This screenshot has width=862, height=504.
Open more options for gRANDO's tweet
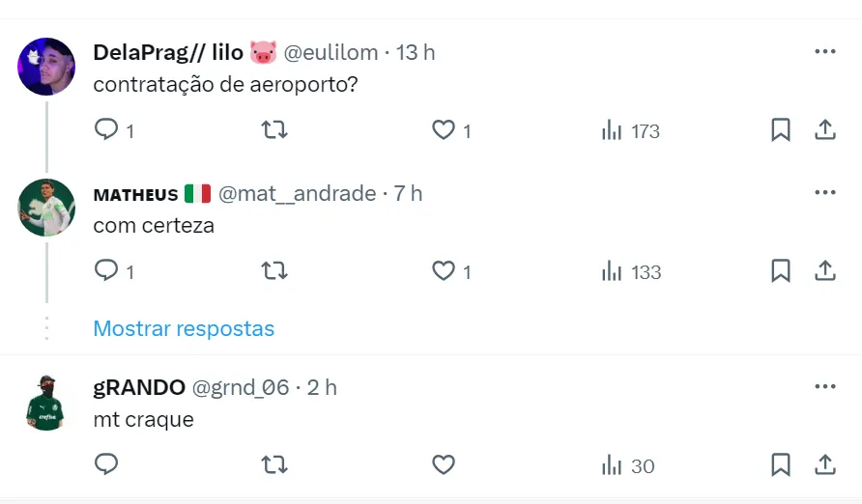coord(824,387)
